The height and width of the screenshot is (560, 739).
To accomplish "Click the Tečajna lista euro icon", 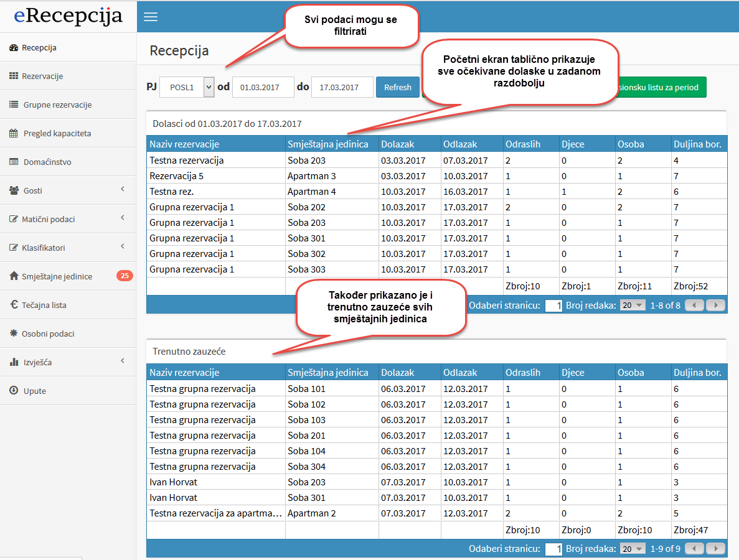I will pos(14,305).
